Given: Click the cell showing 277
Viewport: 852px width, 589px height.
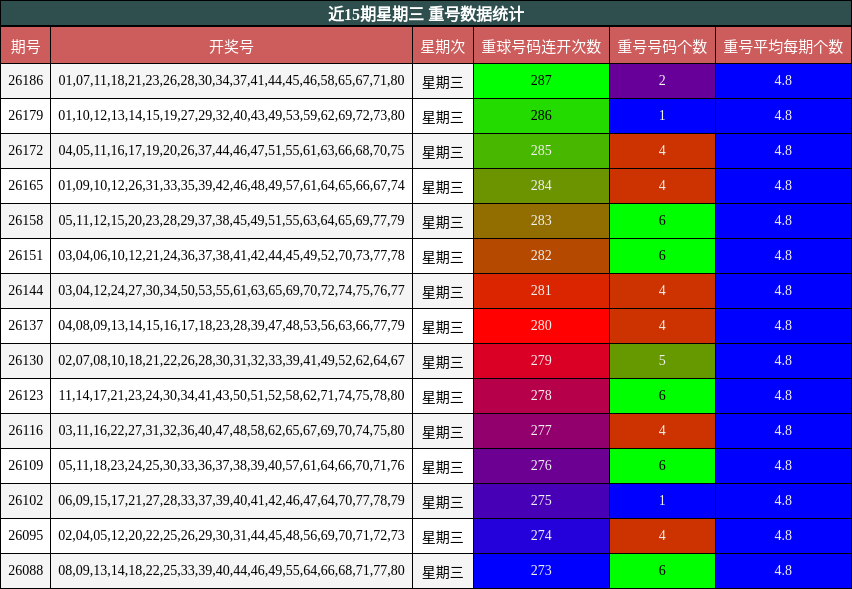Looking at the screenshot, I should tap(541, 430).
